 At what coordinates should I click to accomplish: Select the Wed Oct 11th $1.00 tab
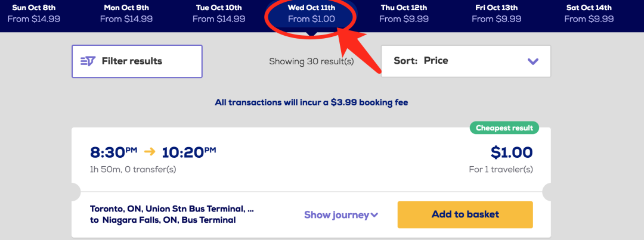click(x=311, y=13)
